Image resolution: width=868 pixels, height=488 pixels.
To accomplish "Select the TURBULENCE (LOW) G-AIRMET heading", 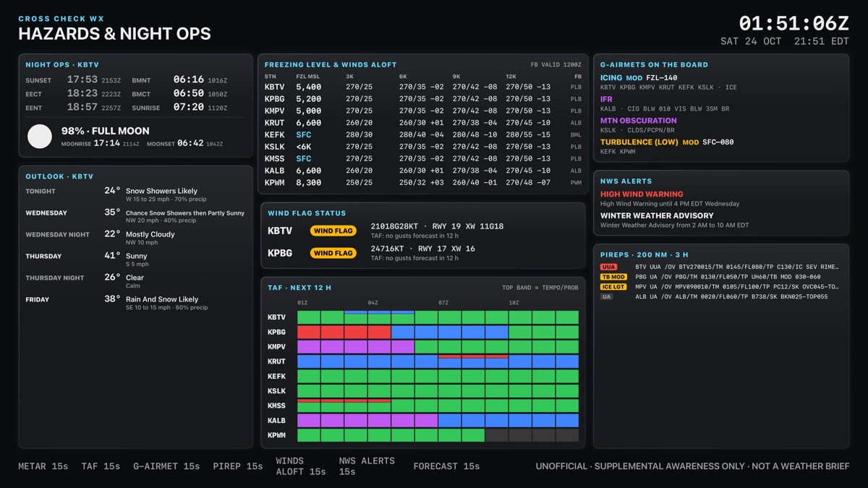I will (x=639, y=142).
